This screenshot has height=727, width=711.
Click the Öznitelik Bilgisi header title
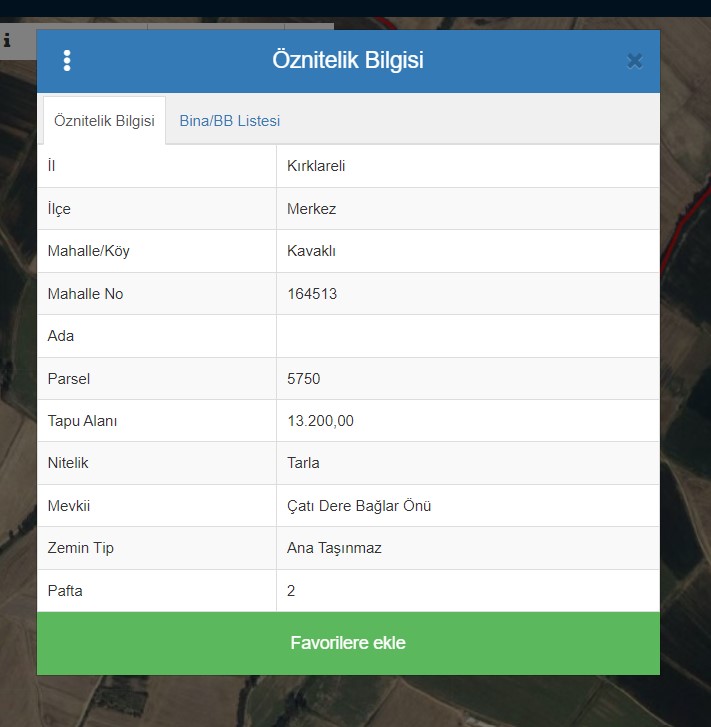tap(348, 61)
